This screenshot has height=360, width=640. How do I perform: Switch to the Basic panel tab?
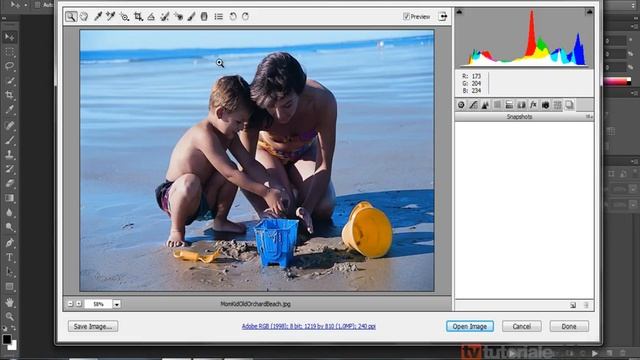[x=461, y=105]
